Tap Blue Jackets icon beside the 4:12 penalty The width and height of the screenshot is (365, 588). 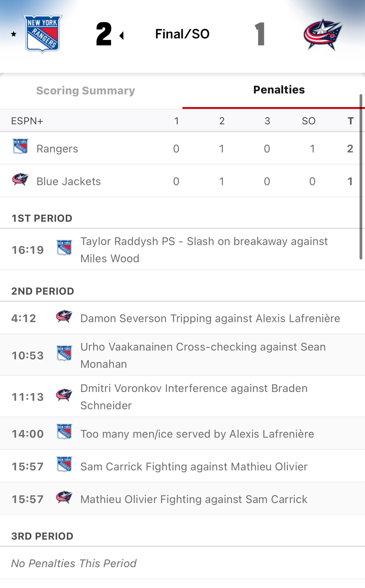coord(64,316)
